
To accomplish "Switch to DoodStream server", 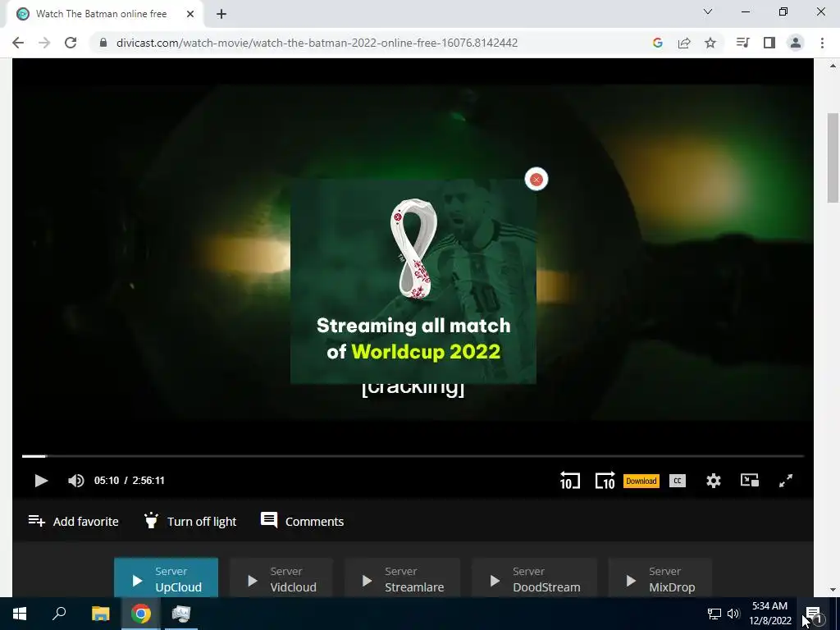I will 534,578.
